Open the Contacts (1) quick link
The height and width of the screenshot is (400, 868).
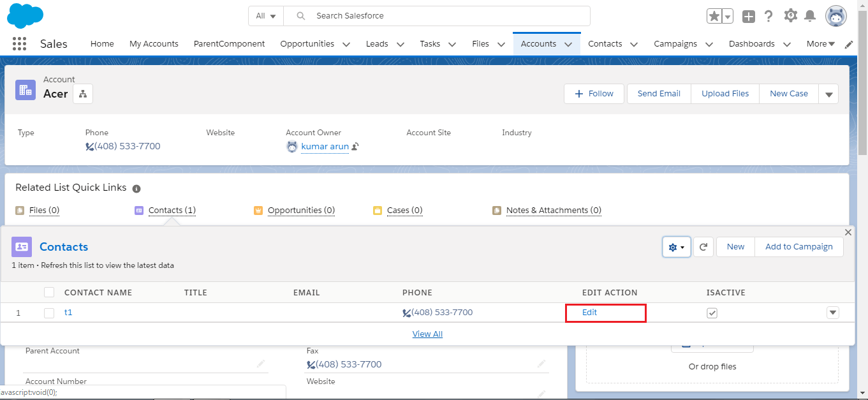click(172, 211)
